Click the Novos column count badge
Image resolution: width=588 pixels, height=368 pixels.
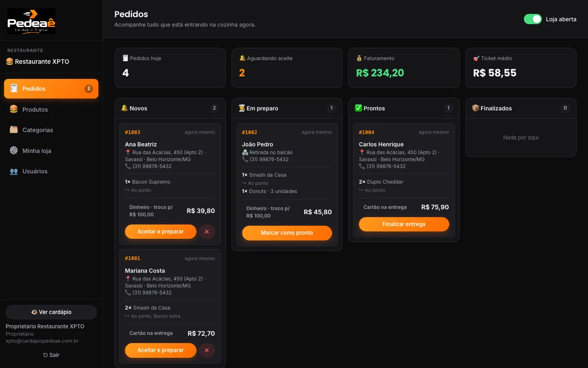tap(214, 108)
